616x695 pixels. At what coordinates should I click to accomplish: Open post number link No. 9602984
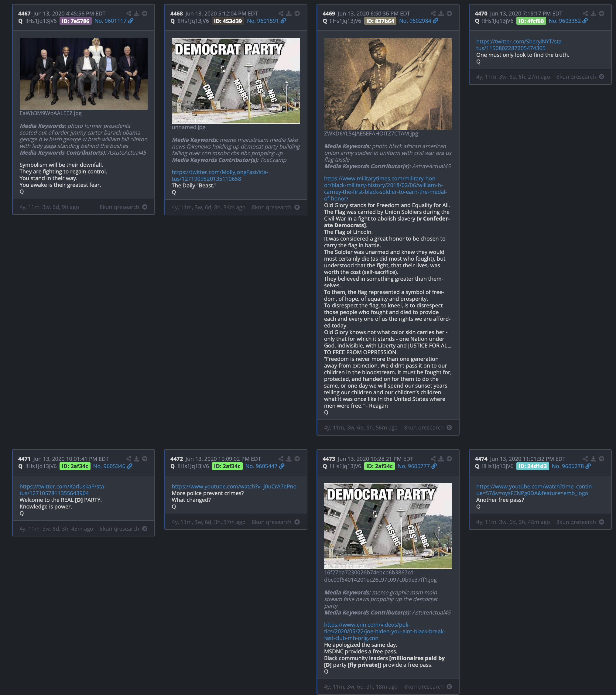(415, 21)
